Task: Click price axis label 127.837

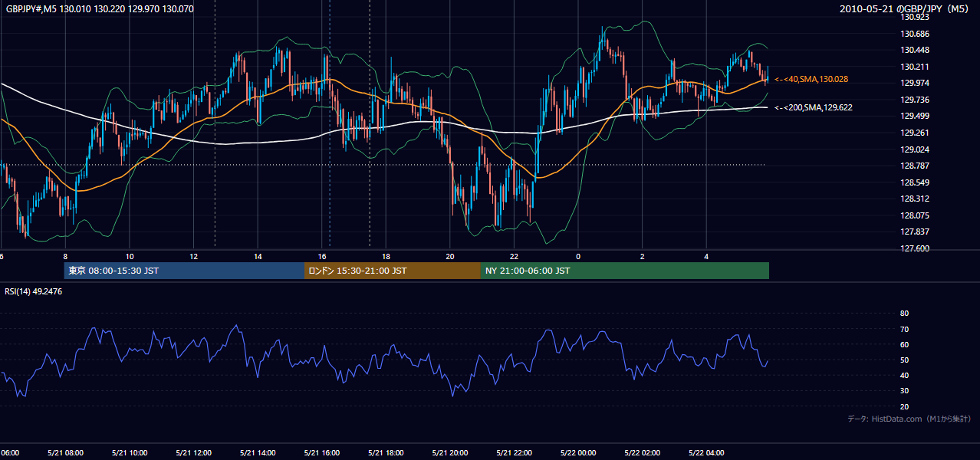Action: tap(916, 232)
